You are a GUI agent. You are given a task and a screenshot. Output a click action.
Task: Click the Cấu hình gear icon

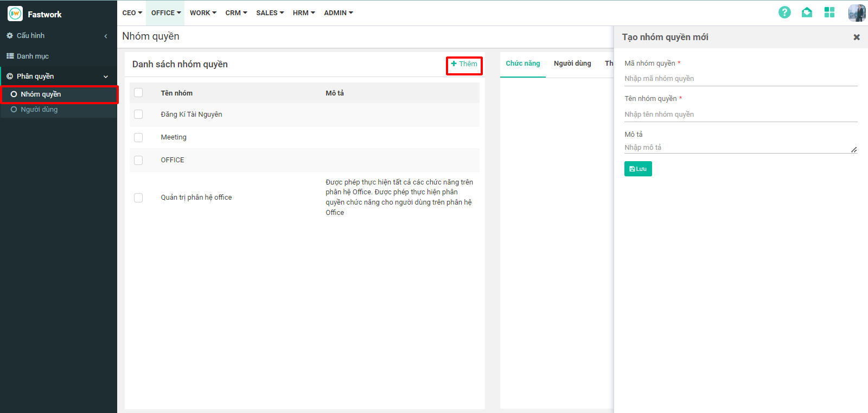pos(10,36)
